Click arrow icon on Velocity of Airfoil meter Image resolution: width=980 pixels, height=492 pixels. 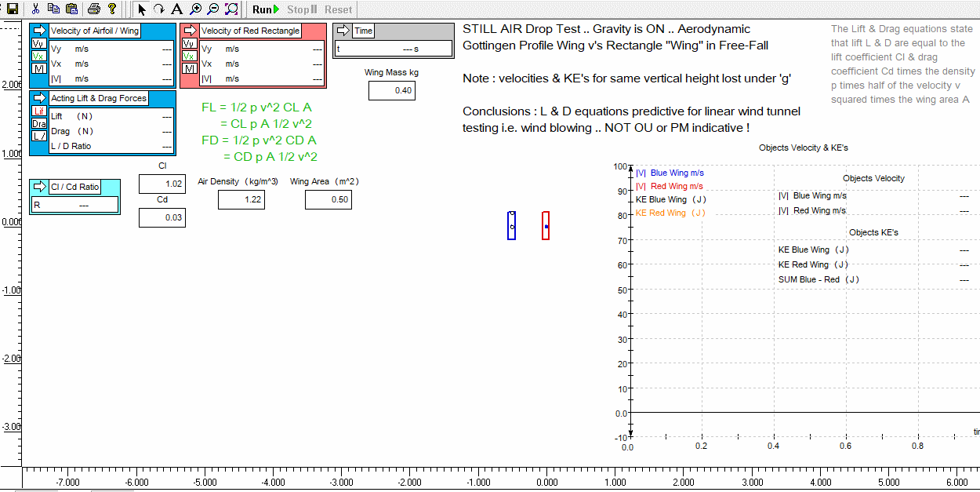[38, 31]
